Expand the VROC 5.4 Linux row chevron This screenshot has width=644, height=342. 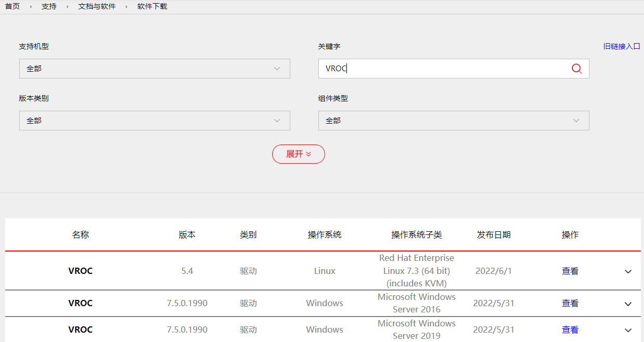click(x=628, y=271)
